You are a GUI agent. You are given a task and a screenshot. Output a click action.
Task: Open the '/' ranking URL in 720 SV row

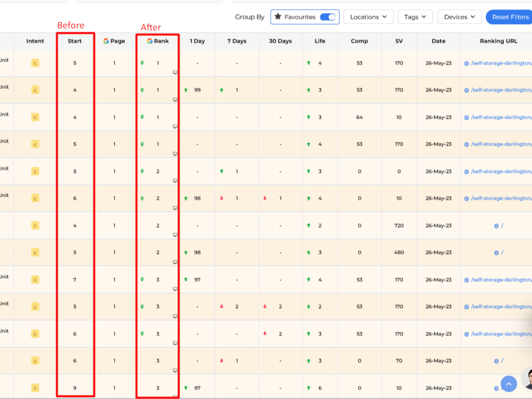tap(502, 226)
